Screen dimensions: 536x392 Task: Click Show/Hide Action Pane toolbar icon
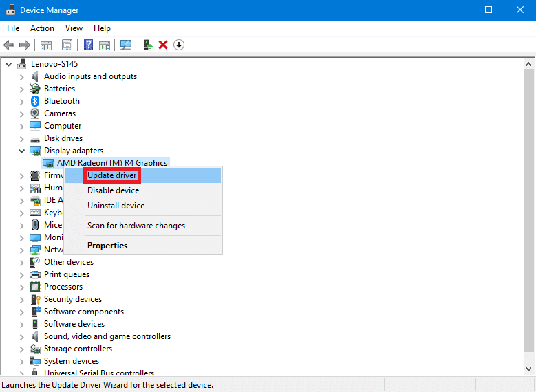[x=105, y=45]
